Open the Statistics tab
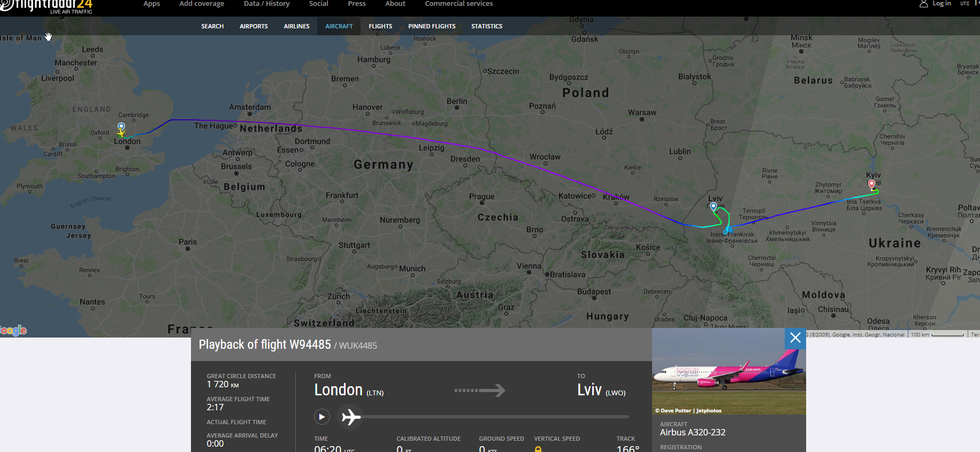This screenshot has height=452, width=980. click(x=487, y=26)
